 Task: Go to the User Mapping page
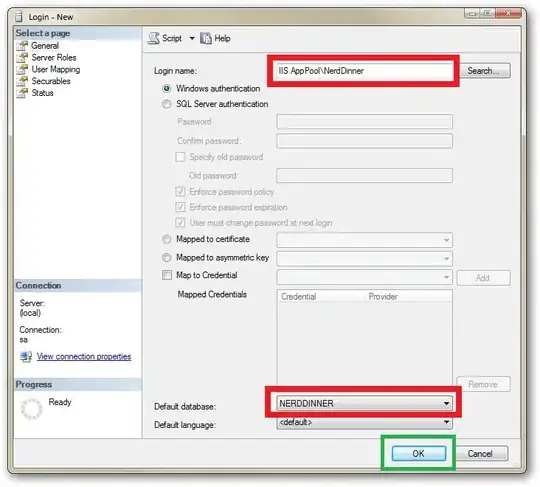56,69
